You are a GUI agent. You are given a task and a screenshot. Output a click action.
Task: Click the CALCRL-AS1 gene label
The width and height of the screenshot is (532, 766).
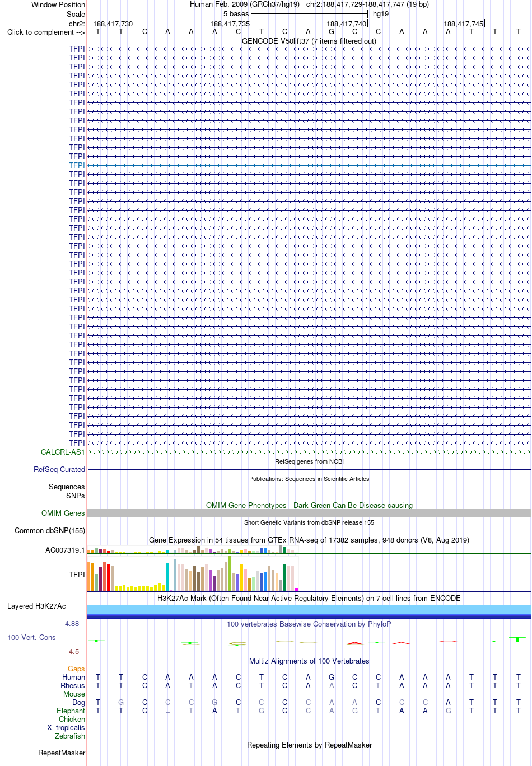pos(63,452)
